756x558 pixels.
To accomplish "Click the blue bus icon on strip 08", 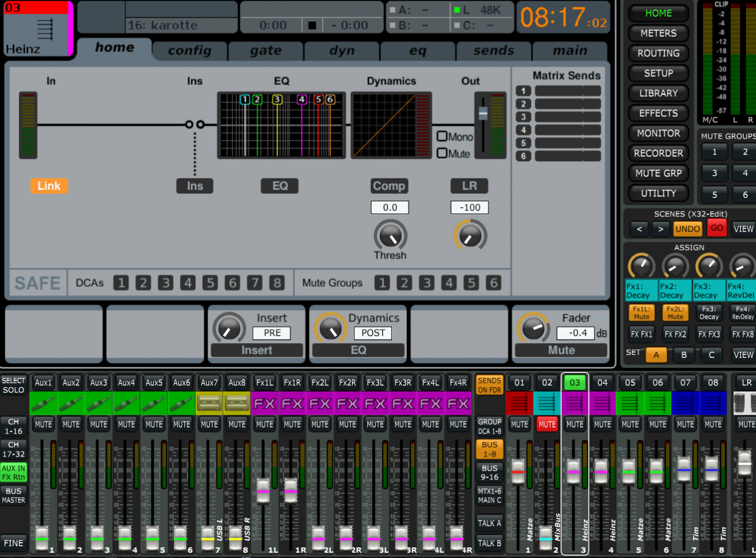I will 713,403.
